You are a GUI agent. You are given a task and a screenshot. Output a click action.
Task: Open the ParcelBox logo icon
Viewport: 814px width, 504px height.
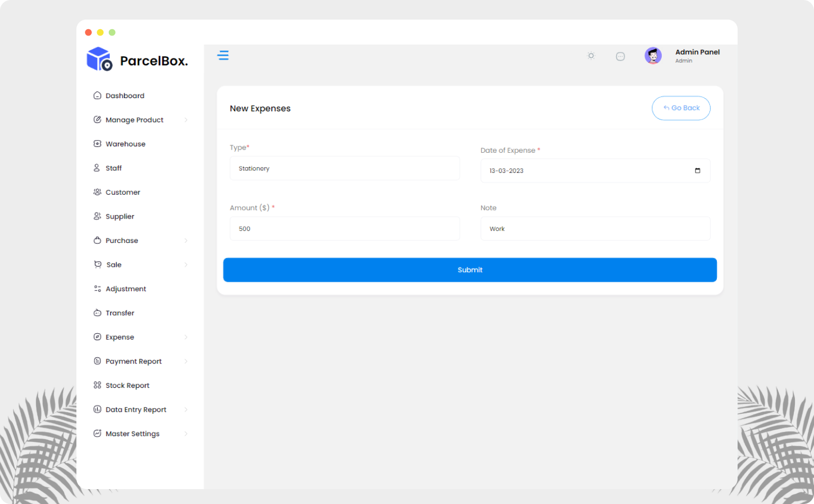tap(99, 59)
